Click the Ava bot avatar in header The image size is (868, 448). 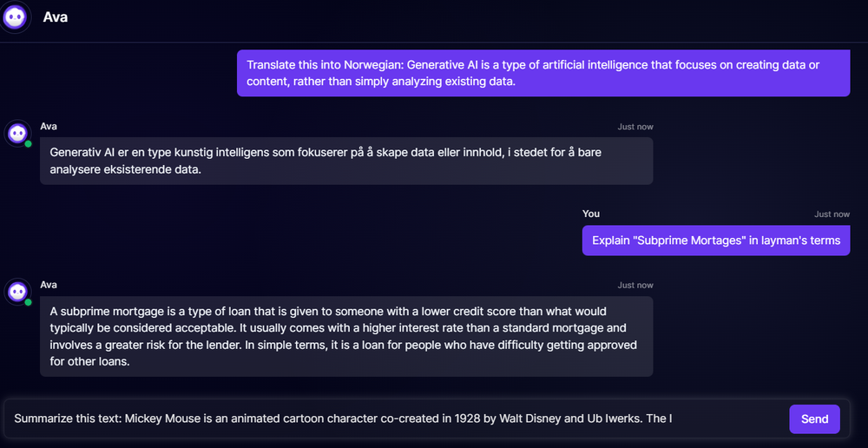[16, 16]
